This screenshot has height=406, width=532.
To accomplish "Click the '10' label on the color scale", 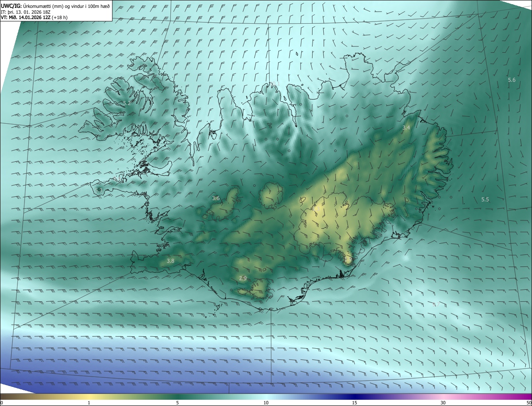I will (266, 403).
